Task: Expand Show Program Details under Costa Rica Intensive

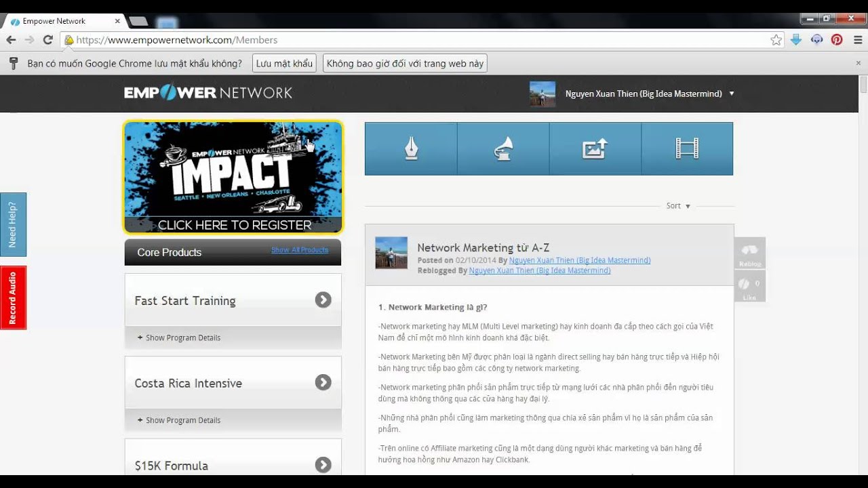Action: pyautogui.click(x=179, y=420)
